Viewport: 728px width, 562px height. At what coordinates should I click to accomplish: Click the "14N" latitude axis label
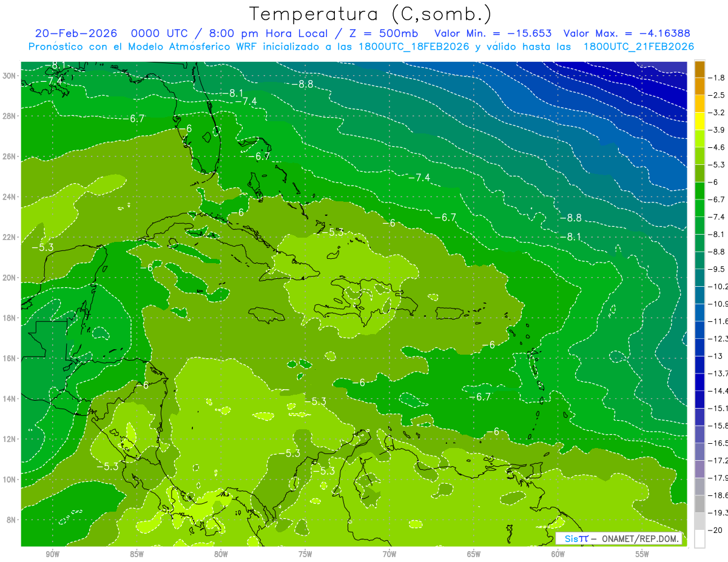click(10, 399)
